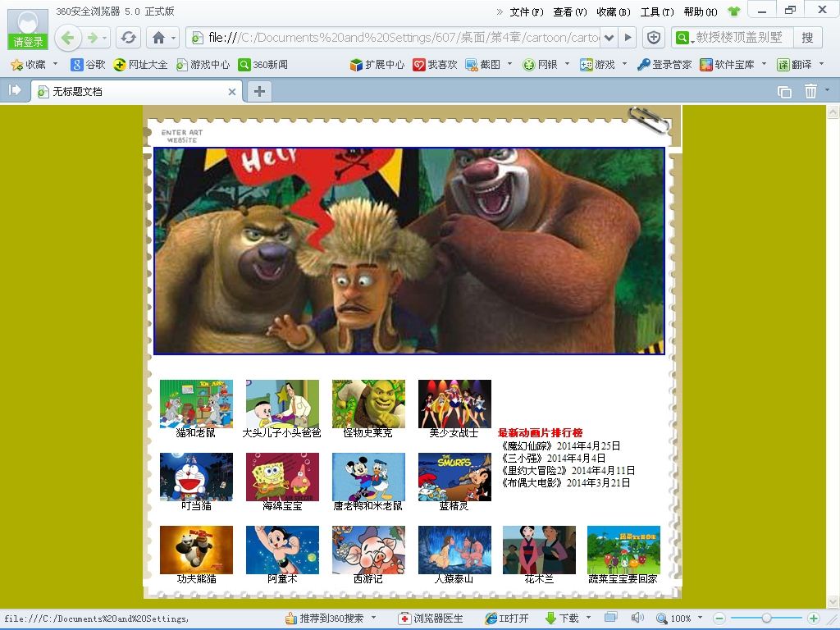Open the shield security icon
Viewport: 840px width, 630px height.
tap(653, 38)
